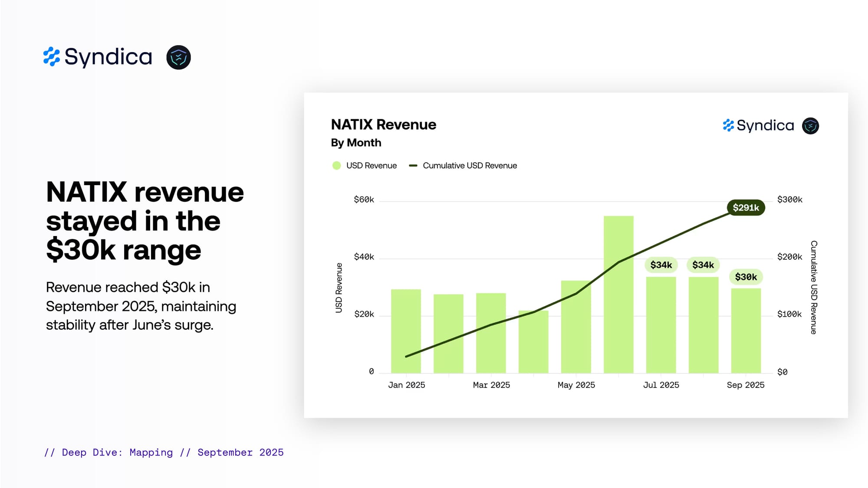Viewport: 868px width, 488px height.
Task: Toggle the USD Revenue legend label
Action: [x=371, y=166]
